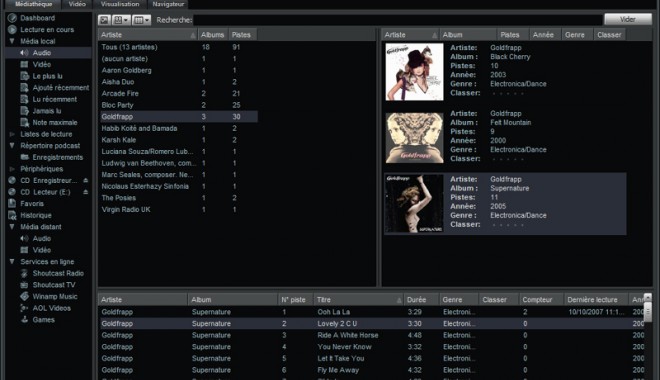Switch to the Navigateur tab
This screenshot has height=380, width=660.
[168, 4]
